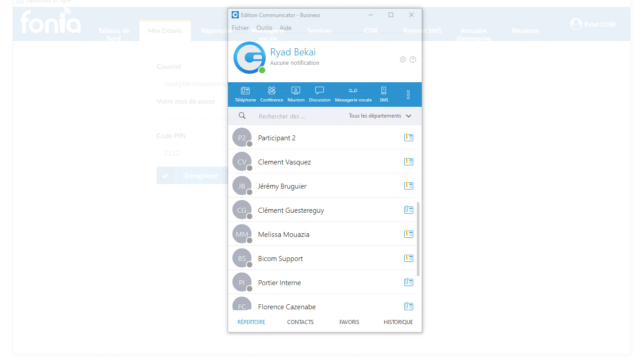644x362 pixels.
Task: Open Réunions tab in fonia page
Action: [x=525, y=31]
